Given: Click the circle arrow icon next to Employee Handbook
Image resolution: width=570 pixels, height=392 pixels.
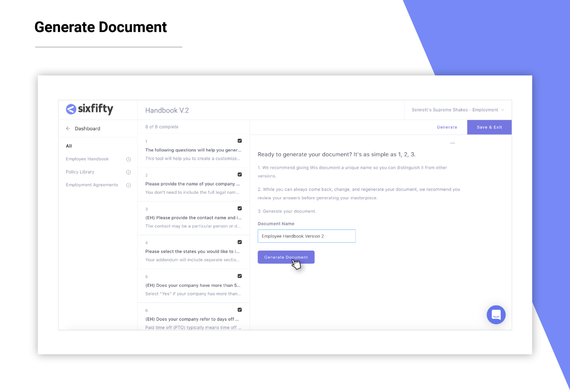Looking at the screenshot, I should click(128, 159).
